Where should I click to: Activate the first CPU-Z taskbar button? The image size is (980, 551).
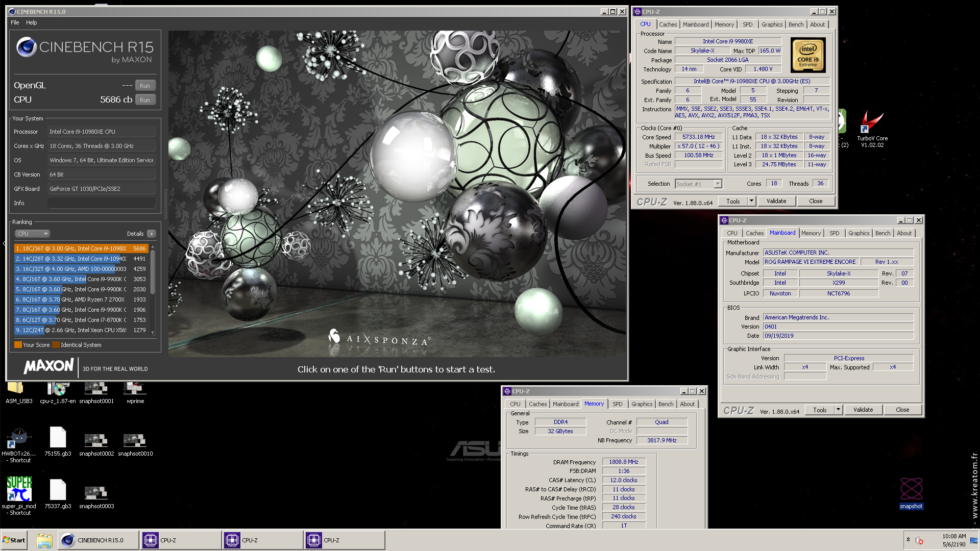[x=181, y=540]
